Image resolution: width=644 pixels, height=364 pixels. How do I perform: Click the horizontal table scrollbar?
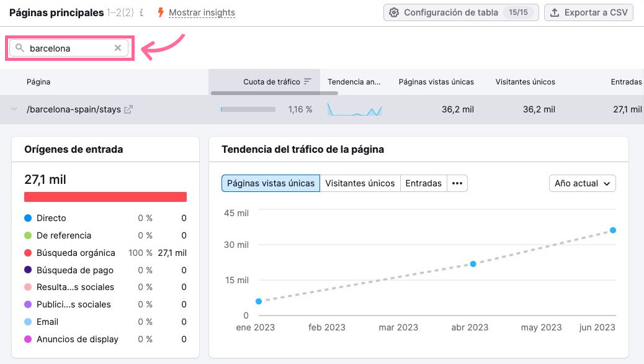[x=274, y=93]
